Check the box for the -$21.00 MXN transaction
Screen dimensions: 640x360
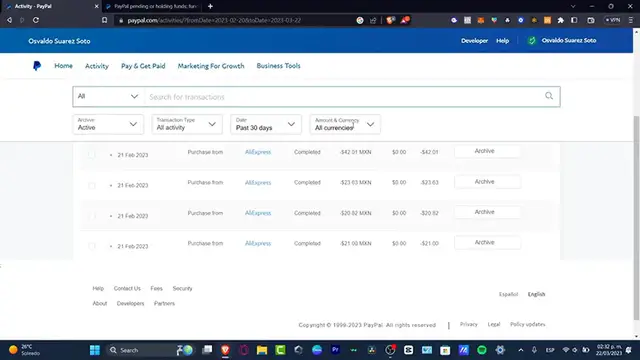pyautogui.click(x=92, y=246)
